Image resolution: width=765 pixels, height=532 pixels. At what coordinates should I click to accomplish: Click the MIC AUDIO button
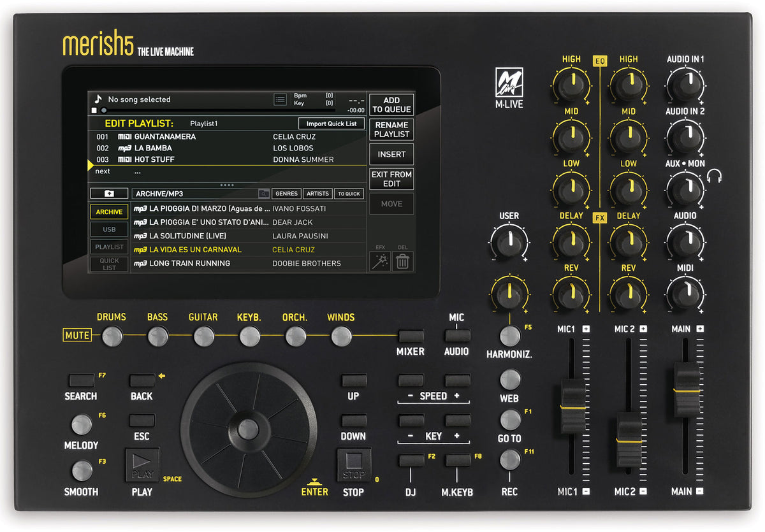tap(457, 336)
